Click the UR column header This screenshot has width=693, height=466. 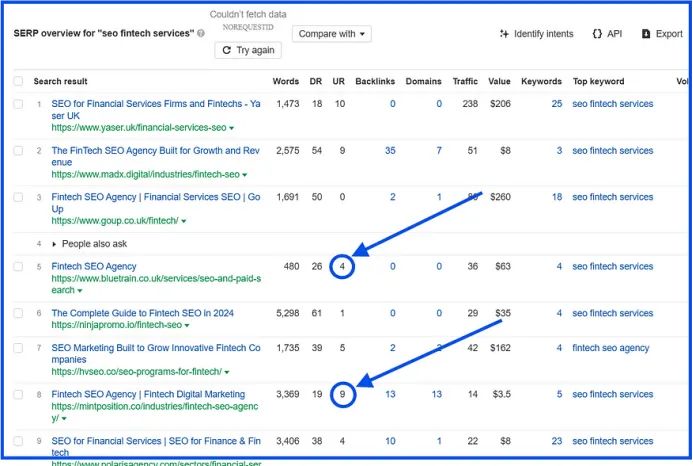(339, 81)
